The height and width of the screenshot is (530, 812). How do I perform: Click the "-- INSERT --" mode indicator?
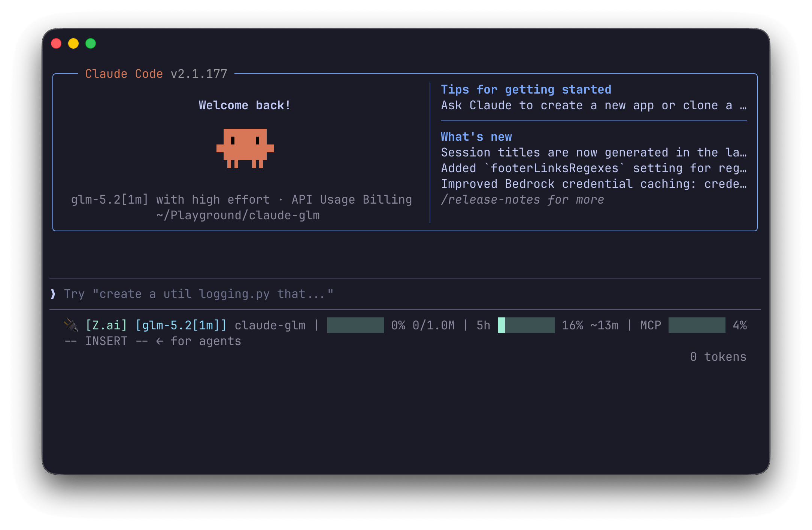coord(106,341)
